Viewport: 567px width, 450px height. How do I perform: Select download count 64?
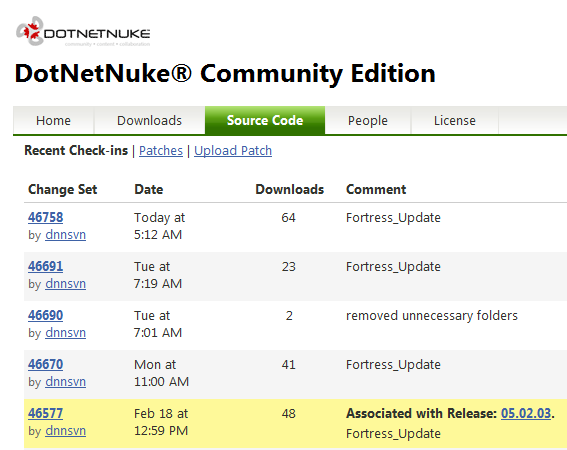click(289, 218)
